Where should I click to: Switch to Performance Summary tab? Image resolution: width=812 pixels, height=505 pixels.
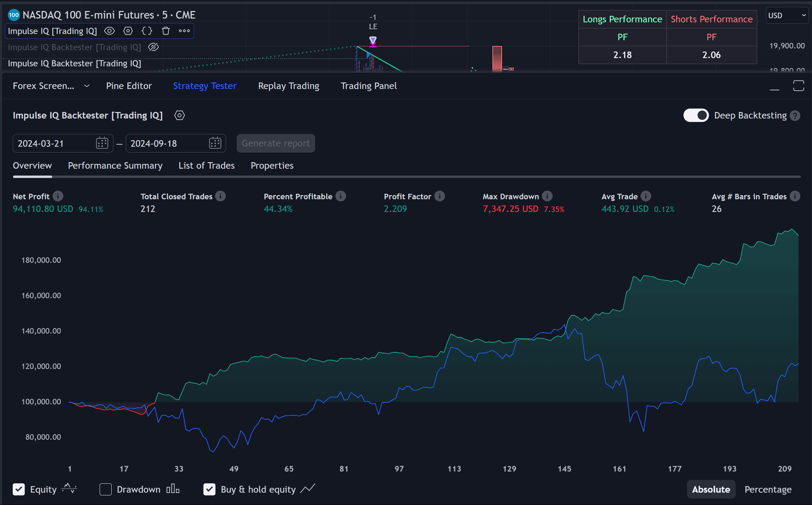click(115, 166)
